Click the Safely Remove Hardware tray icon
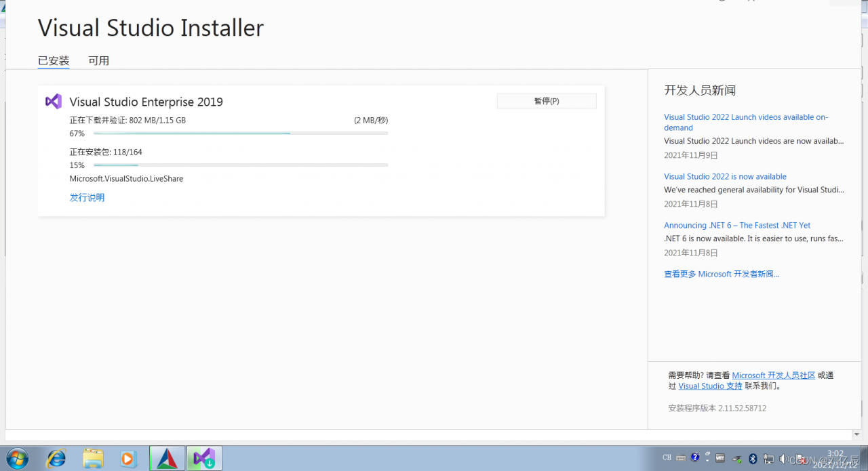Image resolution: width=868 pixels, height=471 pixels. [x=737, y=459]
